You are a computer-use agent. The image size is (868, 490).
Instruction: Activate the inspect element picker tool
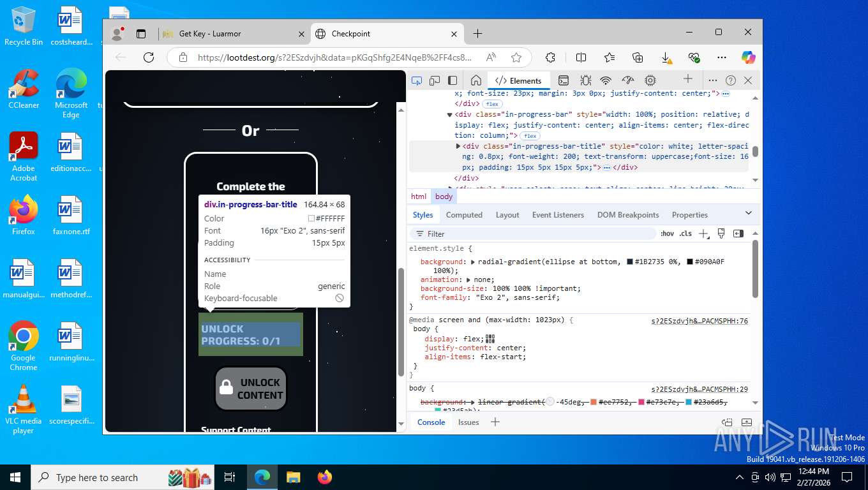[417, 80]
